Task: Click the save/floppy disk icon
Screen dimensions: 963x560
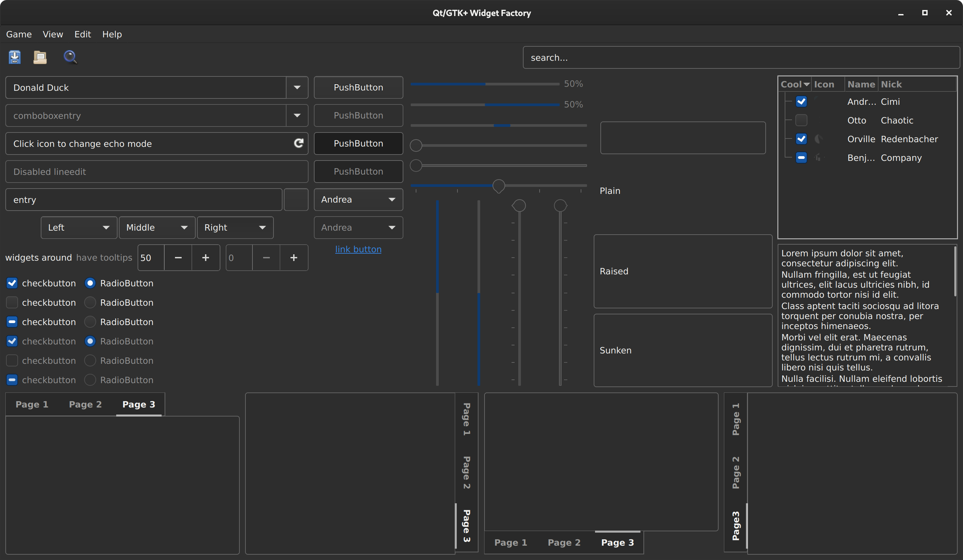Action: tap(15, 57)
